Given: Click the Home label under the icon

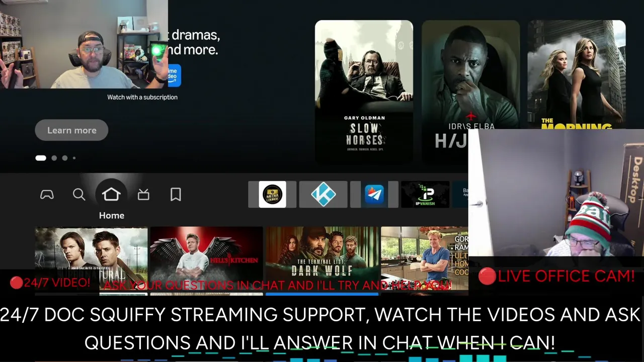Looking at the screenshot, I should pyautogui.click(x=111, y=215).
